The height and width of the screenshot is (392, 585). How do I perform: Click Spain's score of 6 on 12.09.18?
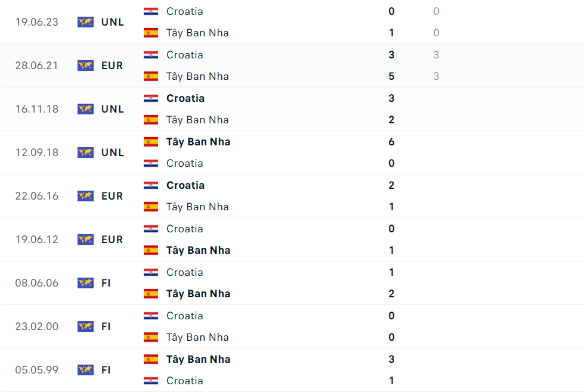(x=391, y=142)
